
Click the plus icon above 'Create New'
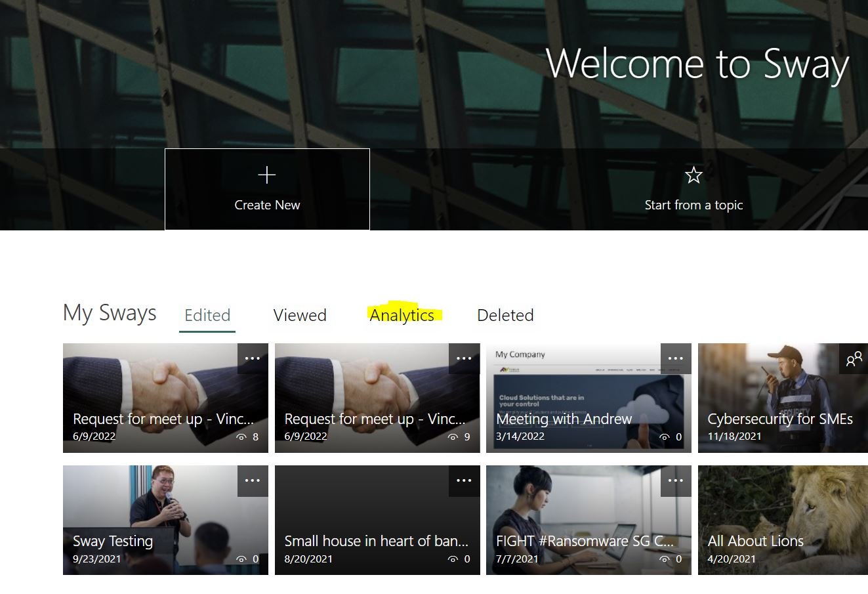267,175
